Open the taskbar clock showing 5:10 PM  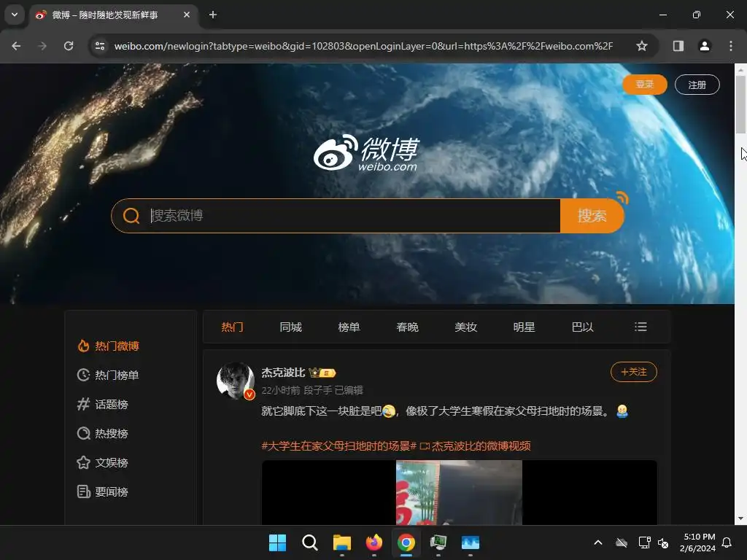pyautogui.click(x=698, y=542)
